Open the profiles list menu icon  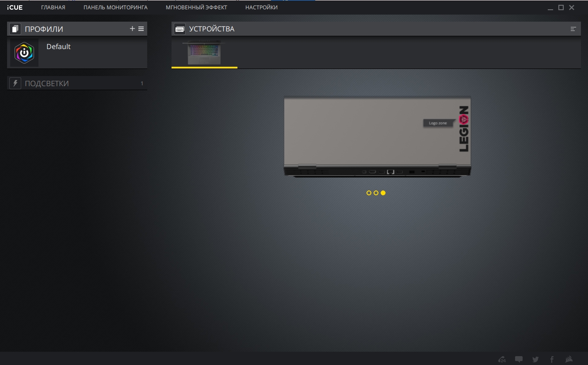(141, 29)
